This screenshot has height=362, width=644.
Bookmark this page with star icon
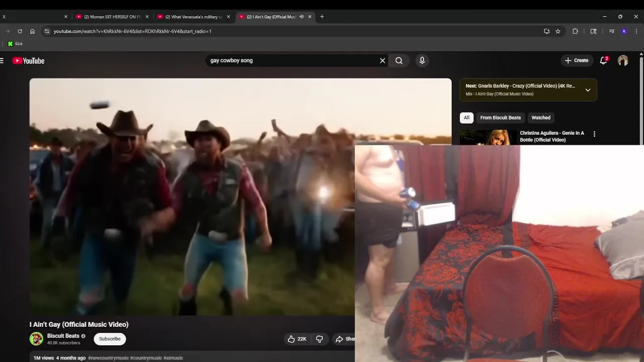pyautogui.click(x=558, y=31)
